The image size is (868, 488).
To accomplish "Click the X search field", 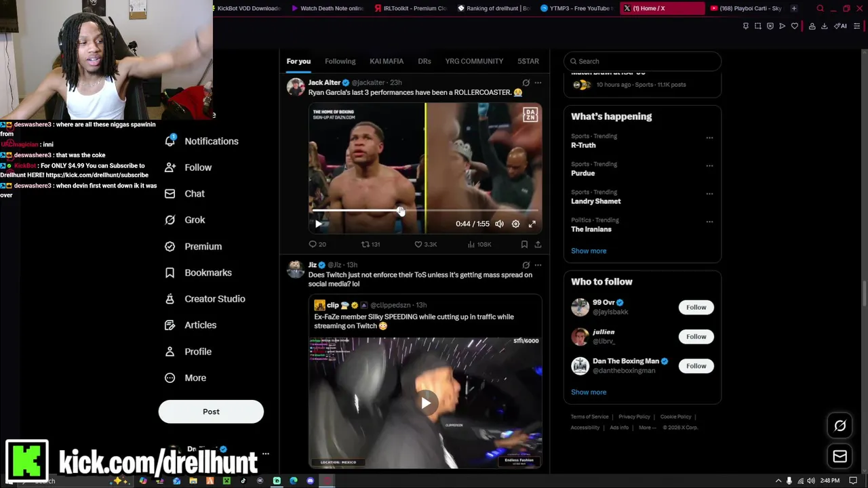I will click(642, 61).
